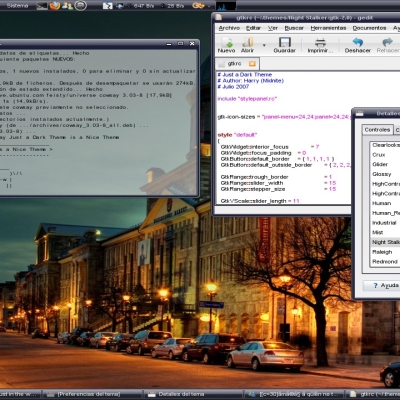
Task: Click the Imprimir printer icon in gedit
Action: pyautogui.click(x=320, y=43)
